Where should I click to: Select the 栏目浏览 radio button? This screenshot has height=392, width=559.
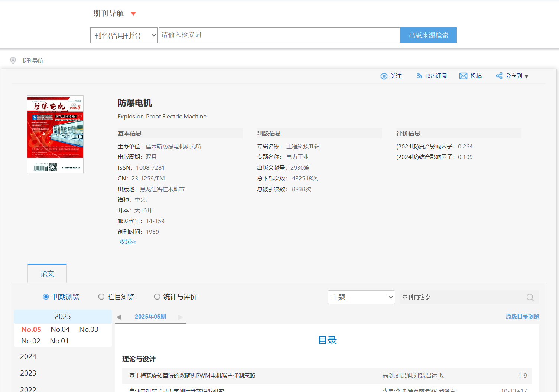pyautogui.click(x=101, y=297)
